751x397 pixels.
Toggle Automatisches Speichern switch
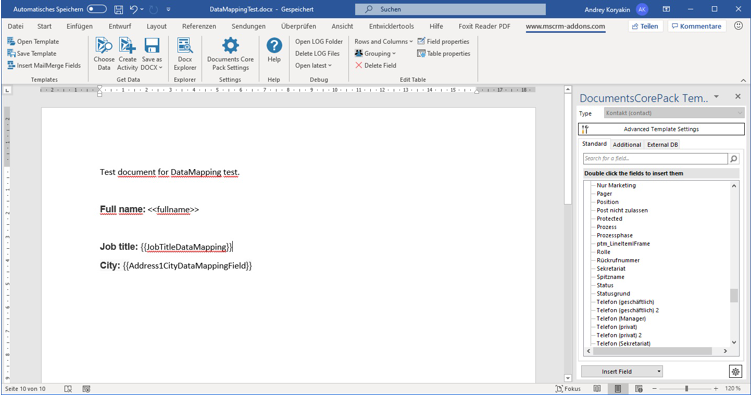tap(96, 9)
